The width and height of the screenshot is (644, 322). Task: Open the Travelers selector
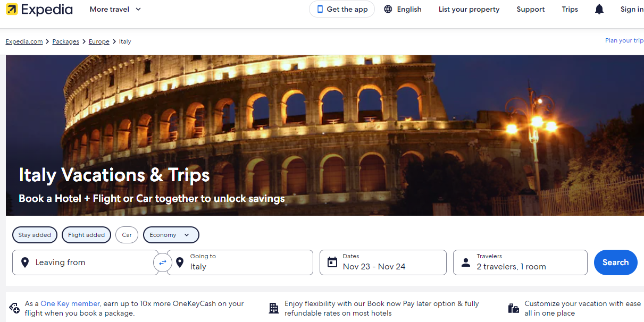click(520, 262)
